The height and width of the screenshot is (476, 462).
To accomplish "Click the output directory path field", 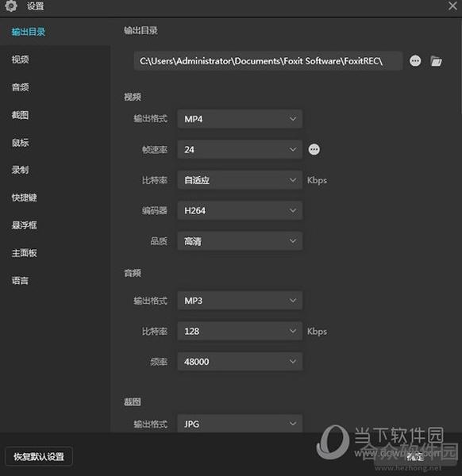I will tap(268, 61).
